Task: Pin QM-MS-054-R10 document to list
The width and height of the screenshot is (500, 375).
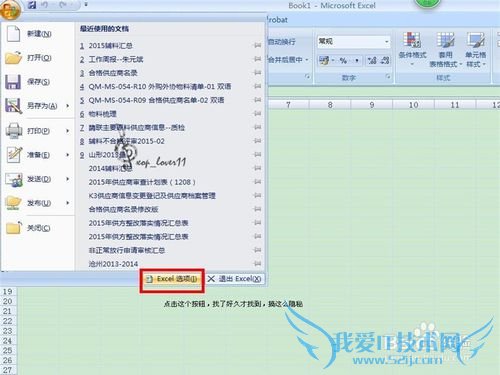Action: click(258, 86)
